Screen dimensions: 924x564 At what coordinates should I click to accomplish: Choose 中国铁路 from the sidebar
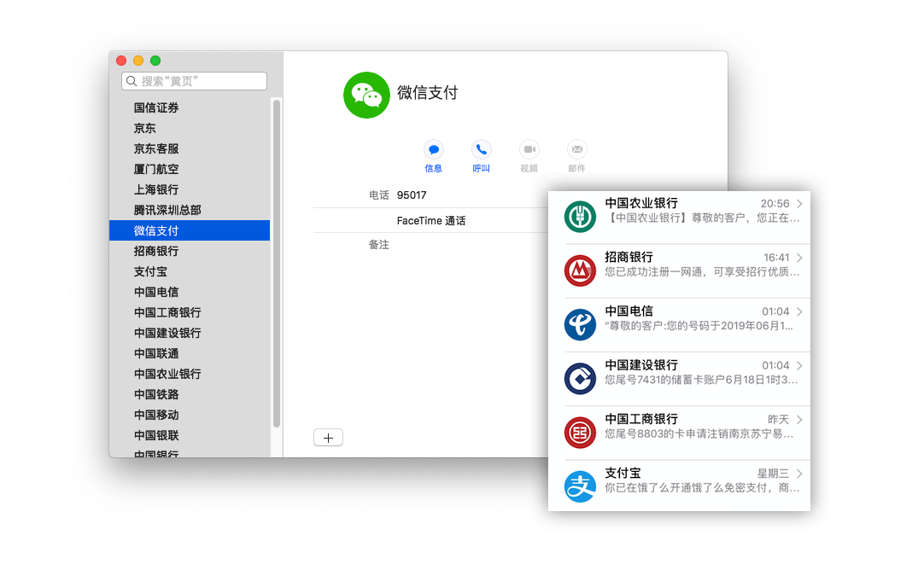click(156, 394)
